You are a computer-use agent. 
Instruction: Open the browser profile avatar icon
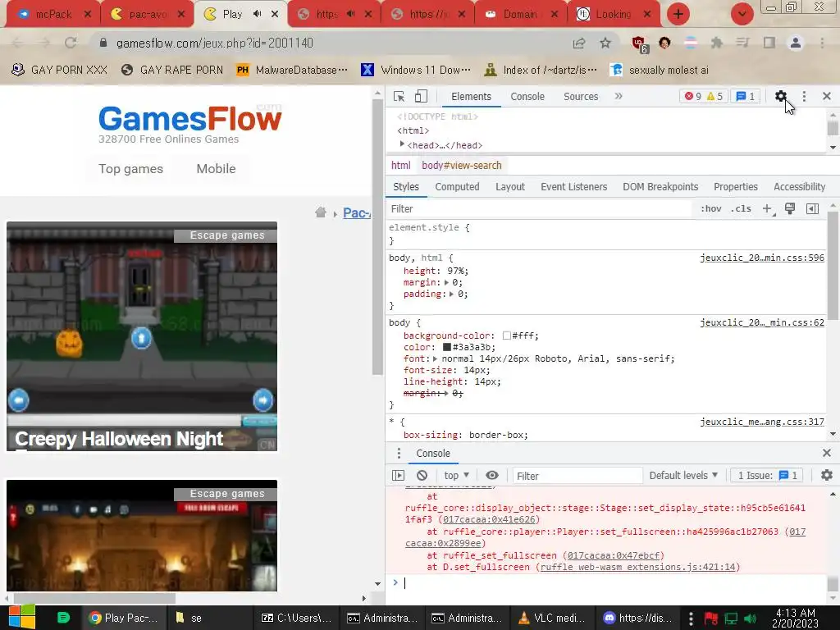tap(796, 43)
